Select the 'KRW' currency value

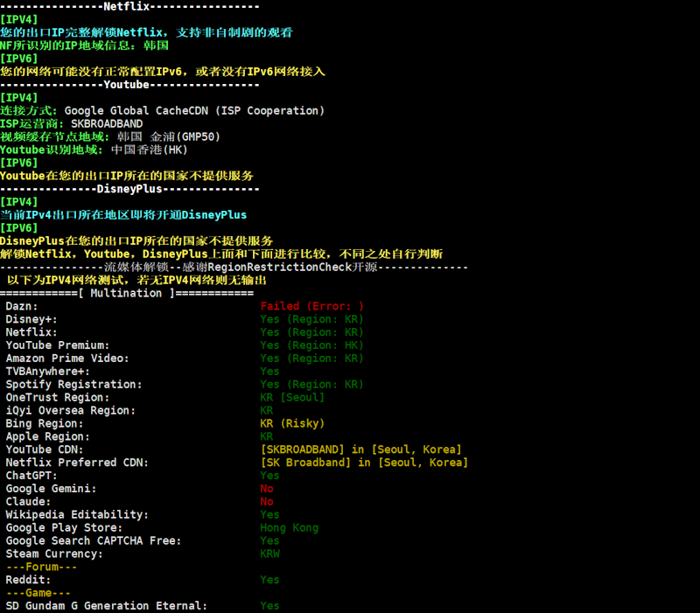(x=270, y=554)
